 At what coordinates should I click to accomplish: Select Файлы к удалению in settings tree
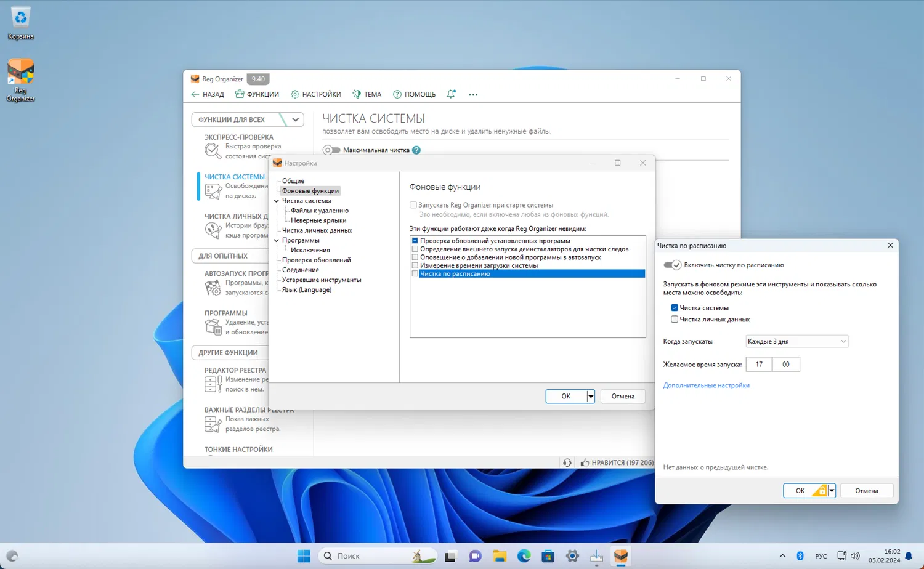click(x=320, y=211)
